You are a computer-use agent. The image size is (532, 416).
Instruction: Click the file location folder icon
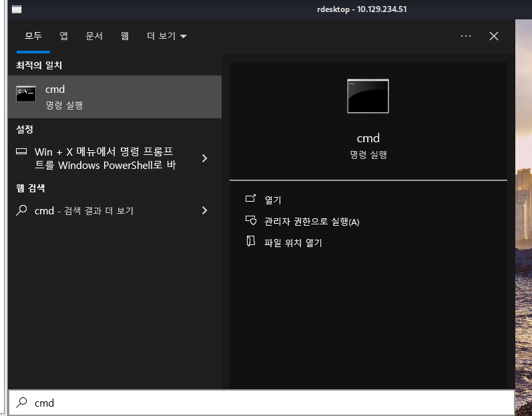pyautogui.click(x=250, y=241)
